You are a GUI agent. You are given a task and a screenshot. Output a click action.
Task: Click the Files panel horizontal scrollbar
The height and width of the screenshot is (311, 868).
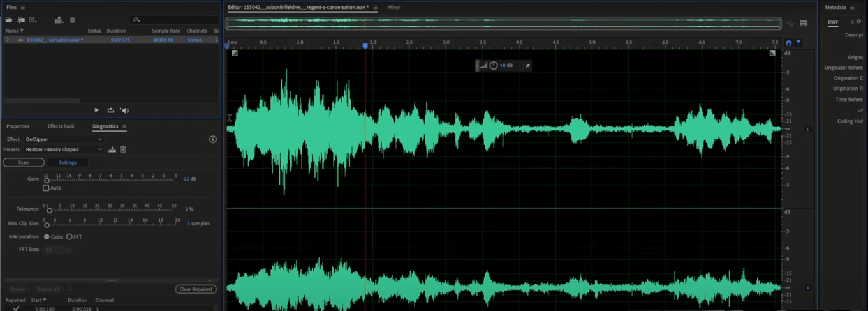41,101
